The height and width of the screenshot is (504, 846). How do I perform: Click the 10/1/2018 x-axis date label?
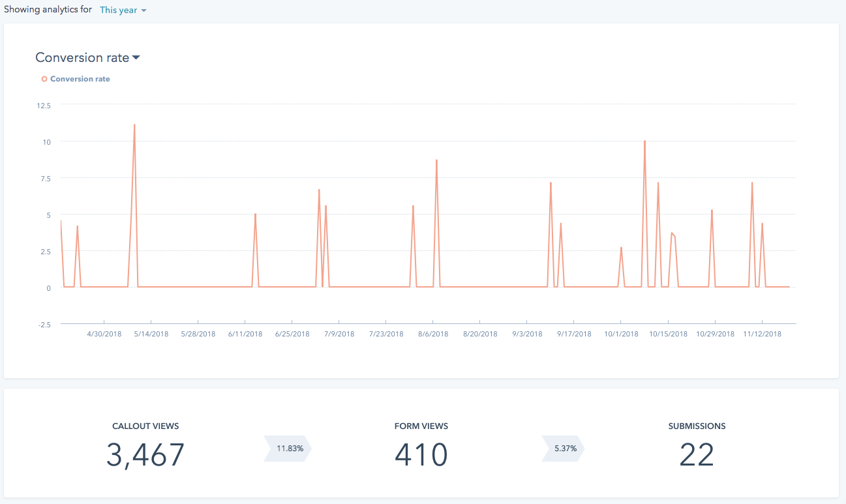(x=621, y=334)
